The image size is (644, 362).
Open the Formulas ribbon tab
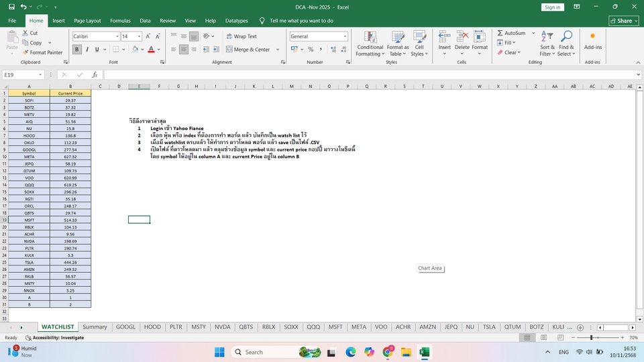tap(120, 21)
